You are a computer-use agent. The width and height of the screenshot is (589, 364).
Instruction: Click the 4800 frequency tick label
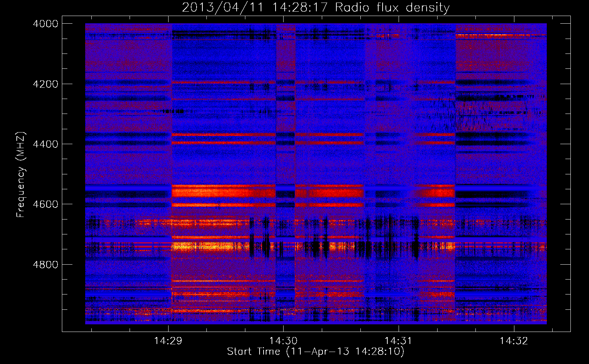pyautogui.click(x=46, y=265)
